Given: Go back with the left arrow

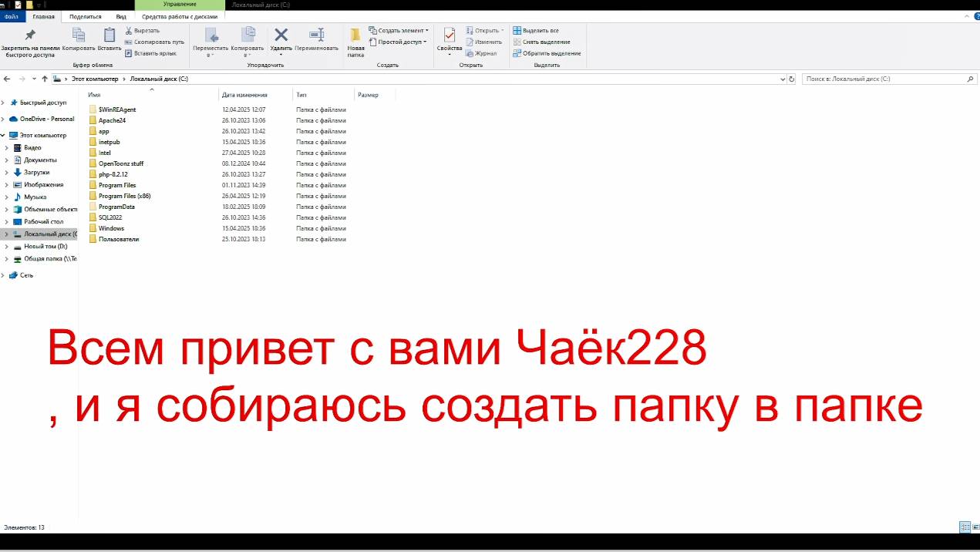Looking at the screenshot, I should (7, 79).
